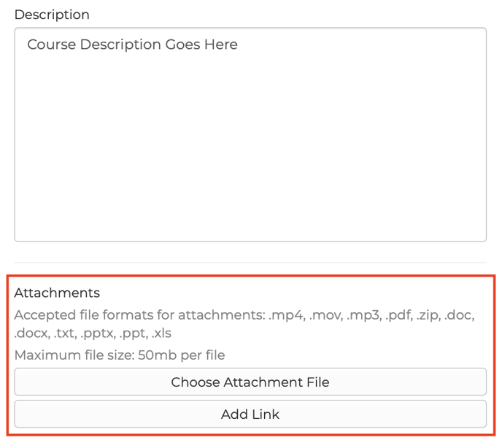Click the ".xls" format in accepted formats

tap(161, 333)
